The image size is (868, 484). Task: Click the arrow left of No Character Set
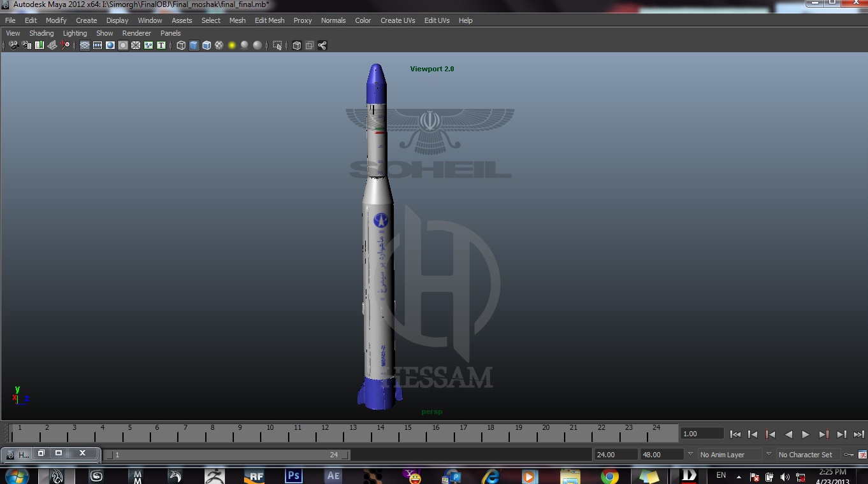tap(769, 454)
